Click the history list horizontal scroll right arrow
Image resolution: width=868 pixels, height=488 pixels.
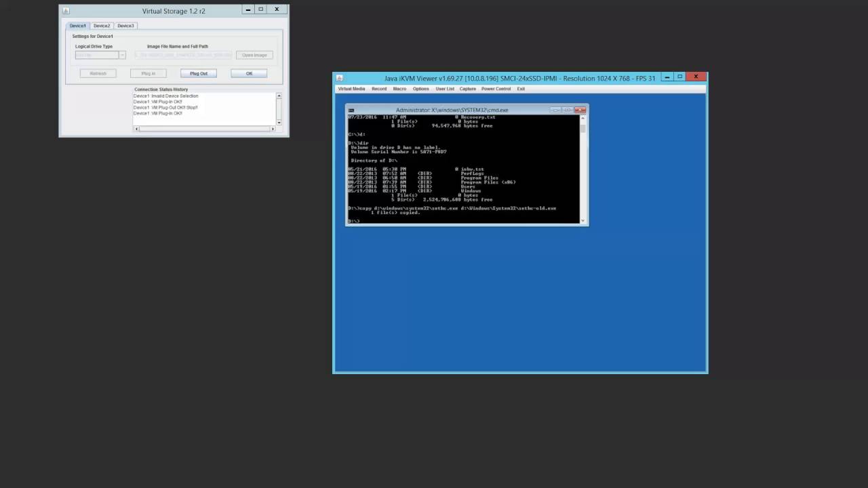[273, 129]
